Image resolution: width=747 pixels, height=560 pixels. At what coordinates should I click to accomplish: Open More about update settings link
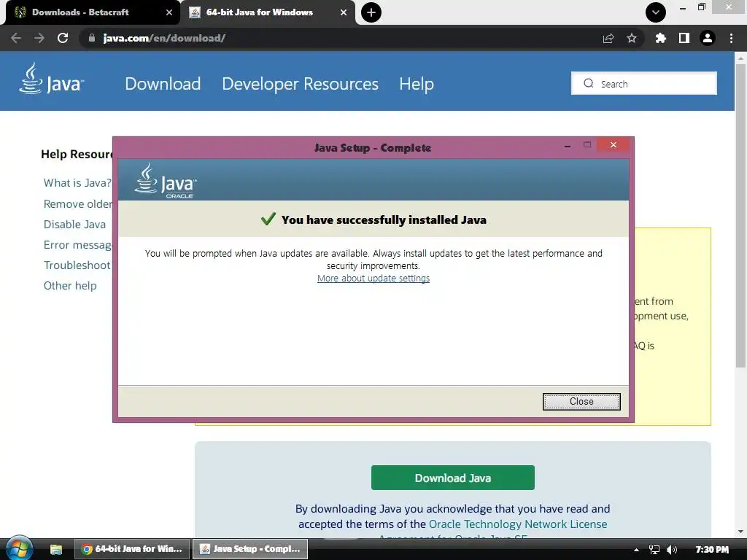(x=373, y=278)
